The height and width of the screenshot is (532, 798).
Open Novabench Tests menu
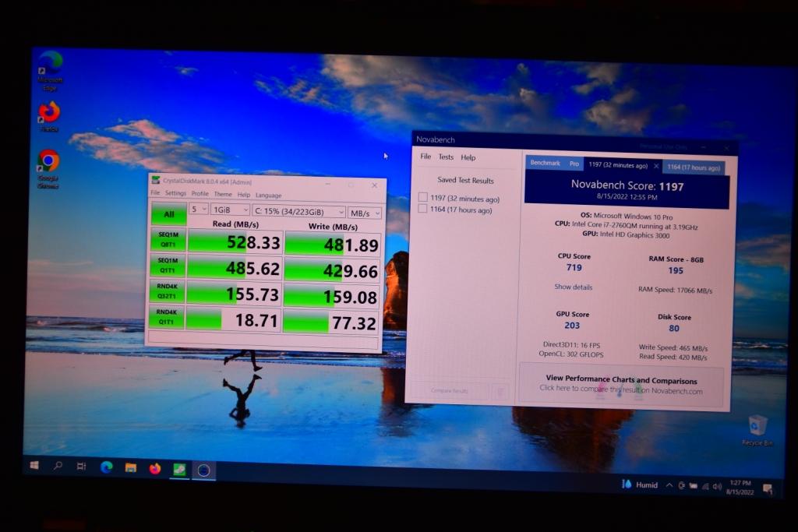tap(446, 157)
